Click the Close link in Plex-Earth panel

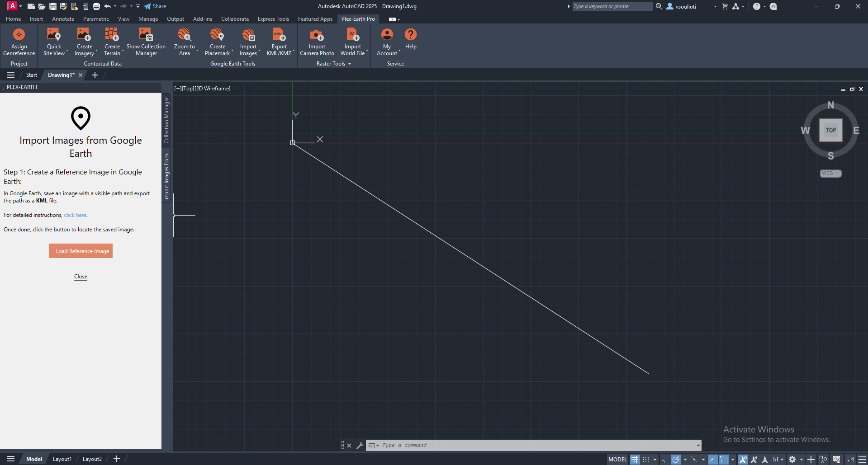81,277
